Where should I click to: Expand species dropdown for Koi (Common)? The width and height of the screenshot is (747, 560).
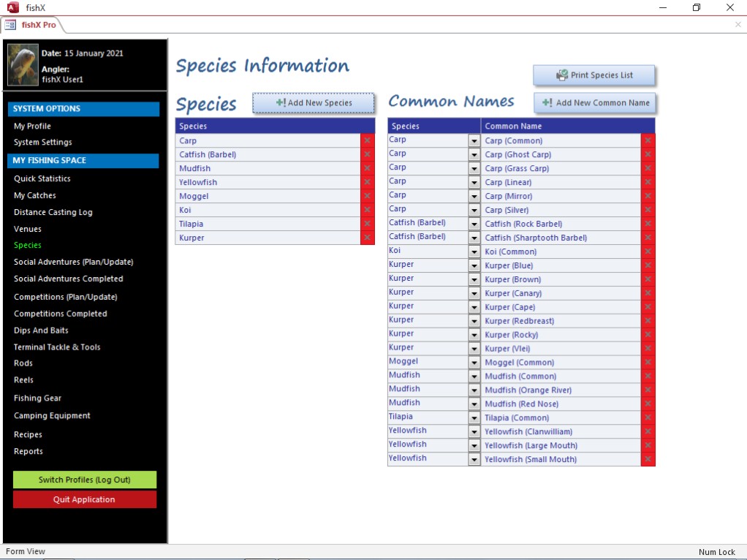tap(474, 251)
